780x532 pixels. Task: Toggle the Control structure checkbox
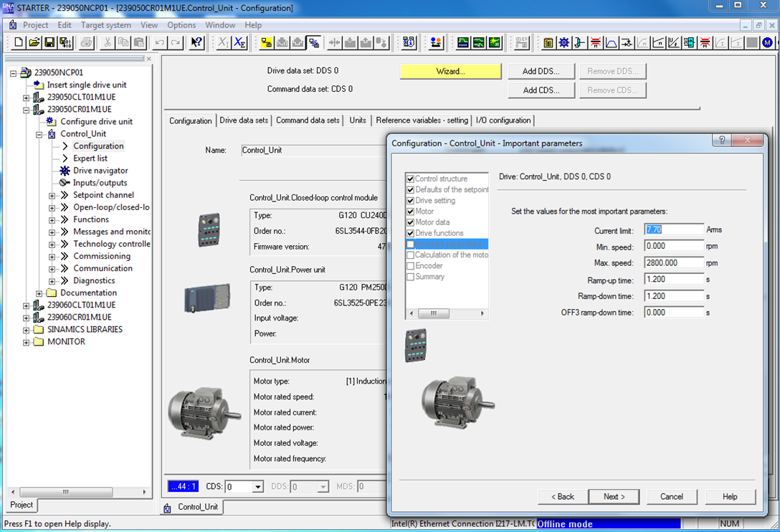(410, 179)
